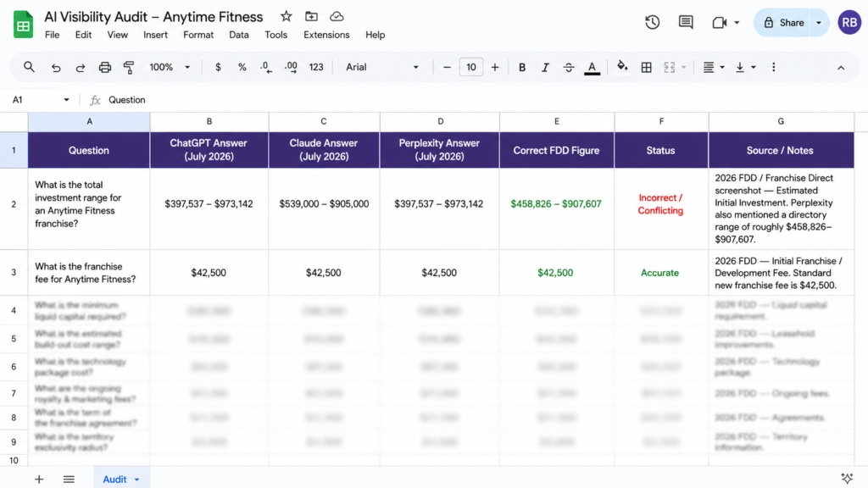Open the text color picker
868x488 pixels.
[x=592, y=68]
